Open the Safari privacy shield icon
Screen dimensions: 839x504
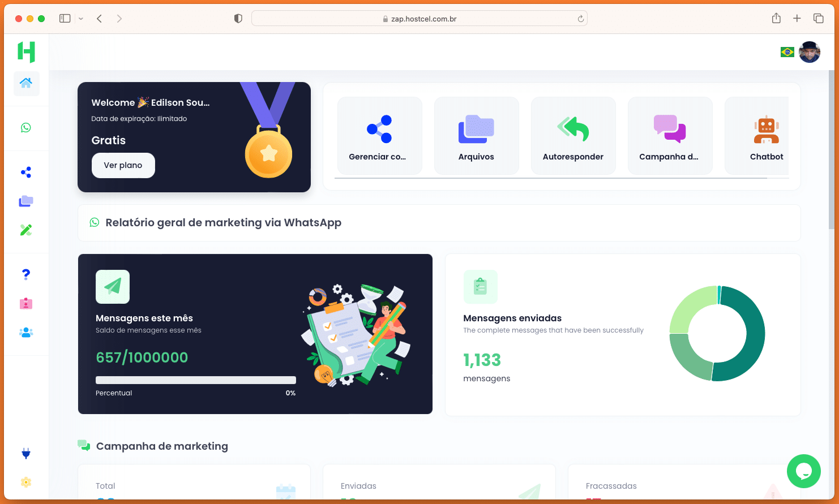(238, 19)
